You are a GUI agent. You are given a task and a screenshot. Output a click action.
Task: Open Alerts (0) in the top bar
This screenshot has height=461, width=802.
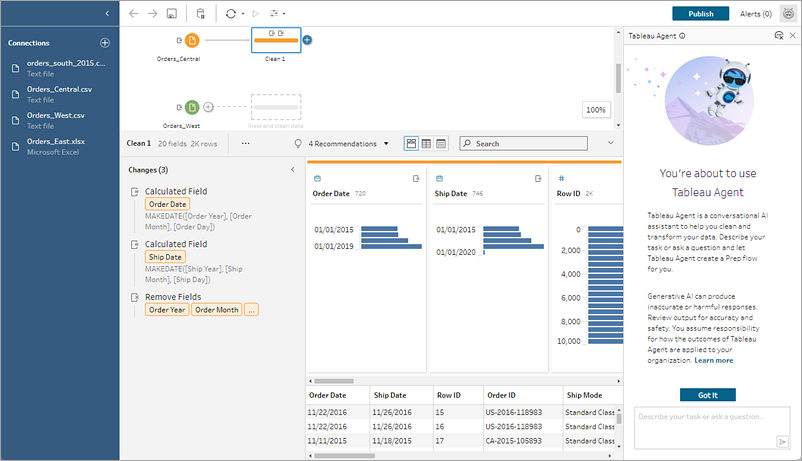coord(755,14)
